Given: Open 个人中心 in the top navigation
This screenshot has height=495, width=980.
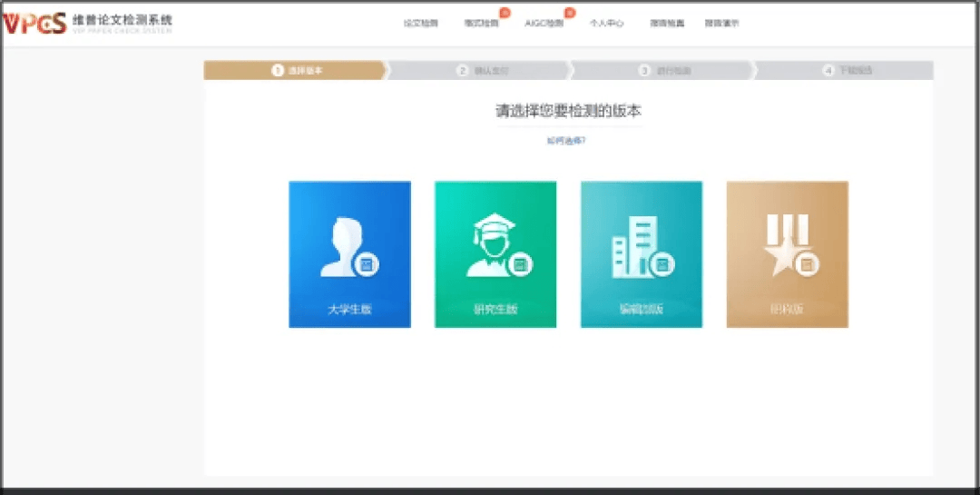Looking at the screenshot, I should coord(606,23).
